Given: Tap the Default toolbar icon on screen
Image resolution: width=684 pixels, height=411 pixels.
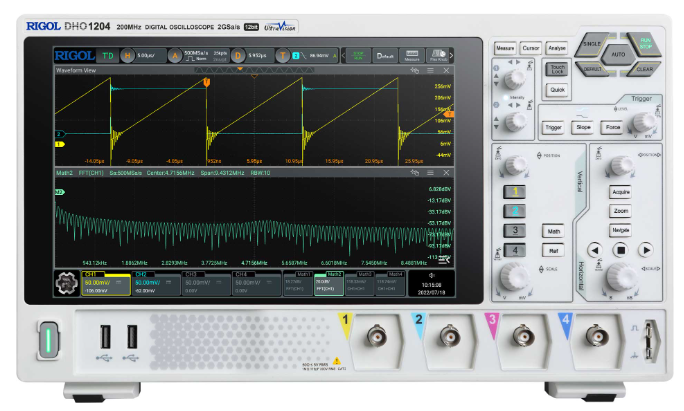Looking at the screenshot, I should tap(385, 56).
